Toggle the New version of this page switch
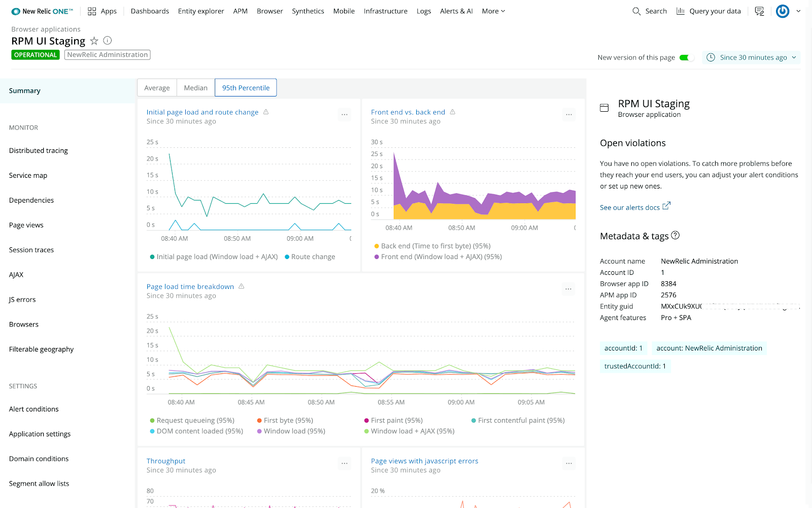This screenshot has width=812, height=508. [686, 57]
